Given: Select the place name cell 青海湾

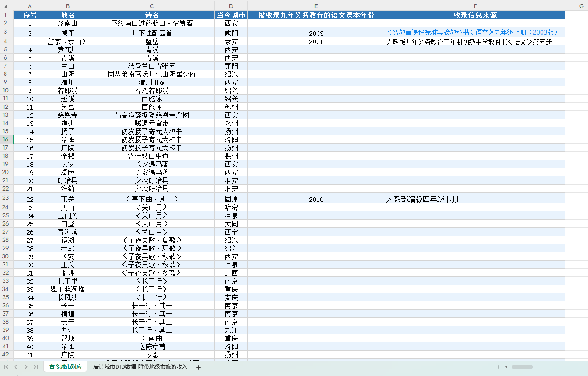Looking at the screenshot, I should (x=68, y=232).
